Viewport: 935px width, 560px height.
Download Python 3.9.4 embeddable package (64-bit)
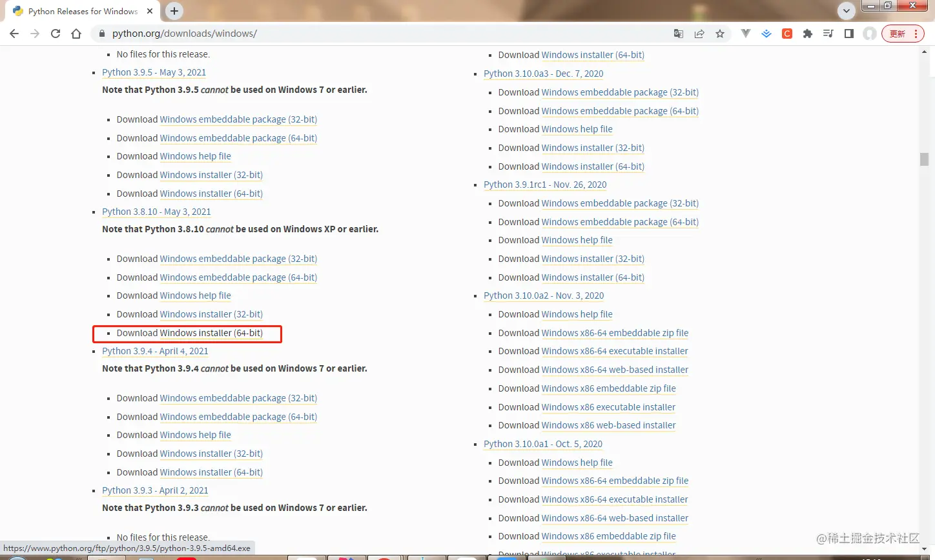pyautogui.click(x=238, y=417)
